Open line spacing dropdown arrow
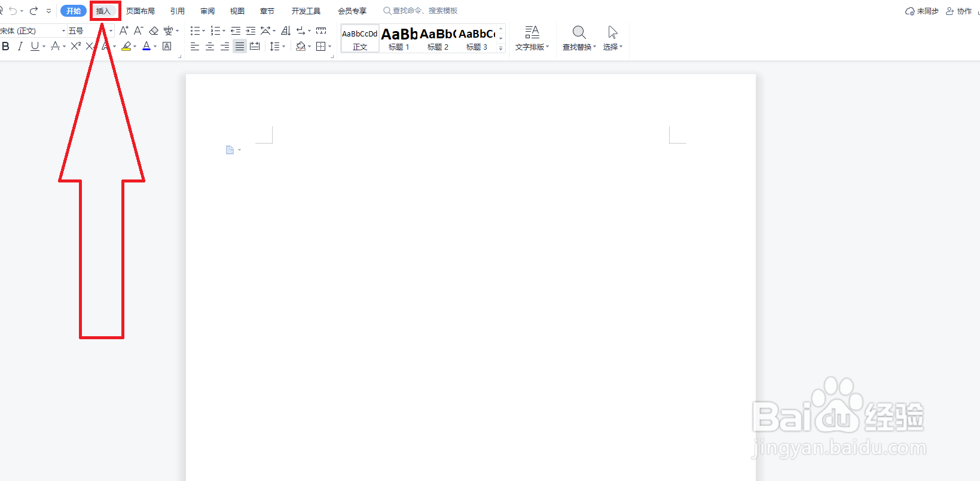 (283, 47)
